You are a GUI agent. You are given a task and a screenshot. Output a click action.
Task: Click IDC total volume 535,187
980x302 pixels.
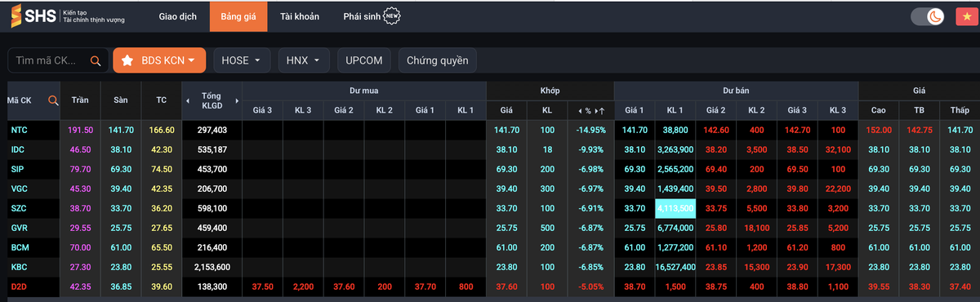[x=212, y=149]
